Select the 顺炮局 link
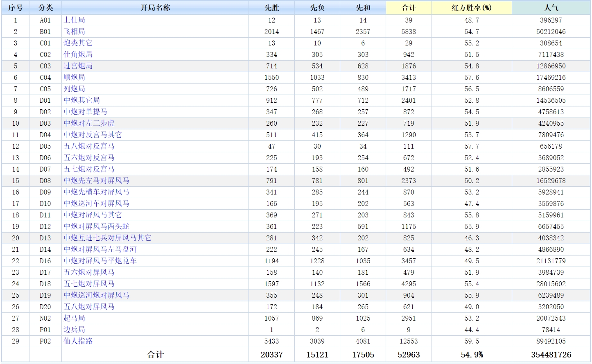 (x=74, y=77)
